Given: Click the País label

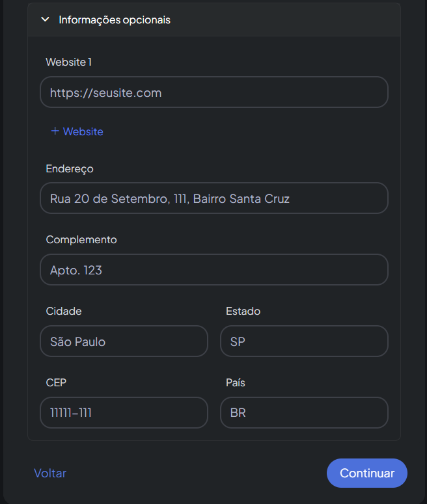Looking at the screenshot, I should pos(235,382).
